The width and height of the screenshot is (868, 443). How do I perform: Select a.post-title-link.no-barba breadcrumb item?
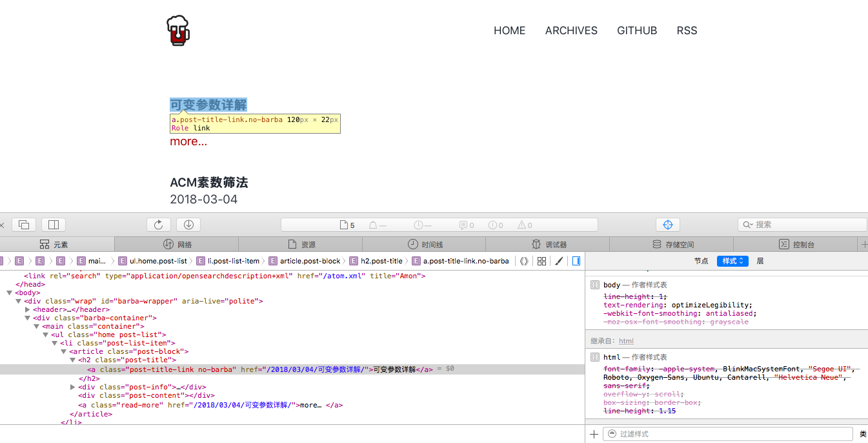461,261
